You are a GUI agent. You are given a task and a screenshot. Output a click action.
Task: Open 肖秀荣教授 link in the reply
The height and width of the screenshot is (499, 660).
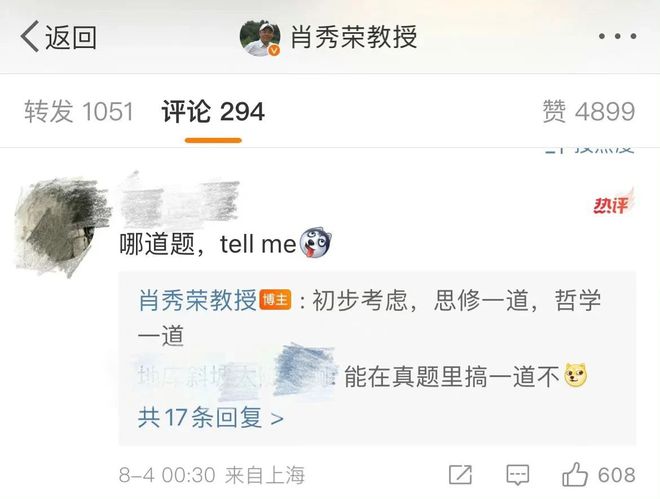pyautogui.click(x=197, y=300)
